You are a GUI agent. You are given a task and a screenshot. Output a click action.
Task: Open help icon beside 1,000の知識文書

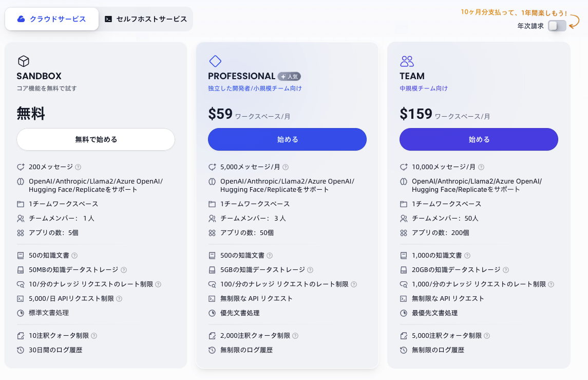click(467, 256)
